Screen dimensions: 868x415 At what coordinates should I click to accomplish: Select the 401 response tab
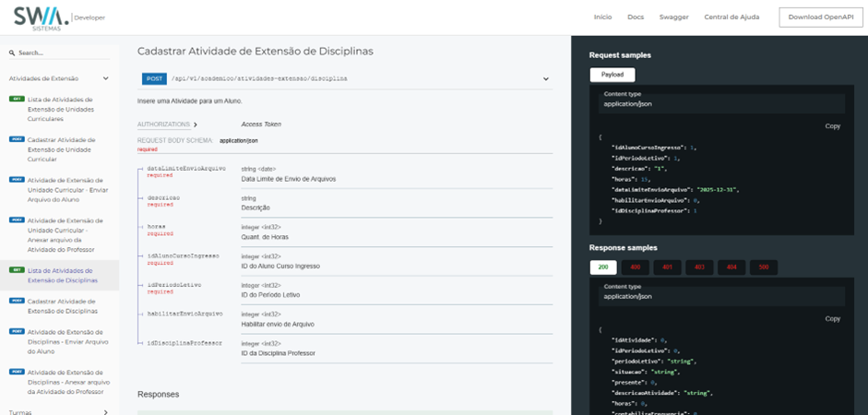667,267
